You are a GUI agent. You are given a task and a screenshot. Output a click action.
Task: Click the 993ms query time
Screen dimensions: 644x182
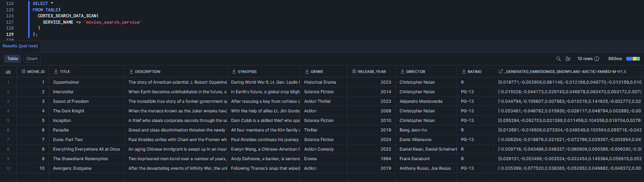click(x=615, y=59)
